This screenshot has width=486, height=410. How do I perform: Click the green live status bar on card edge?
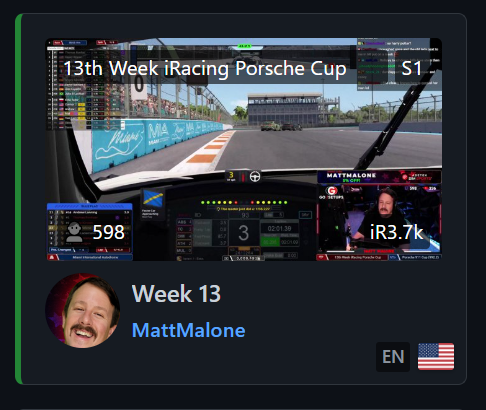coord(19,199)
